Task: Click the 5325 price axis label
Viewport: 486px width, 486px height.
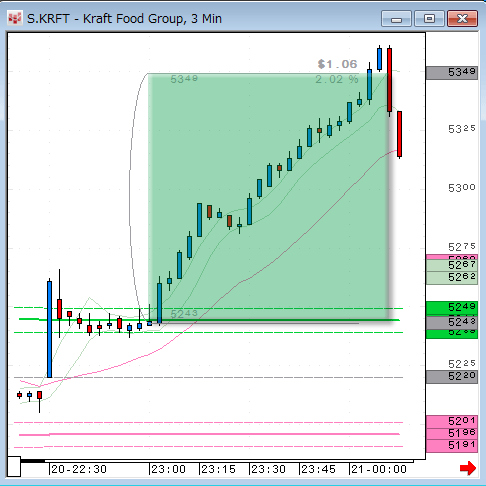Action: pos(461,129)
